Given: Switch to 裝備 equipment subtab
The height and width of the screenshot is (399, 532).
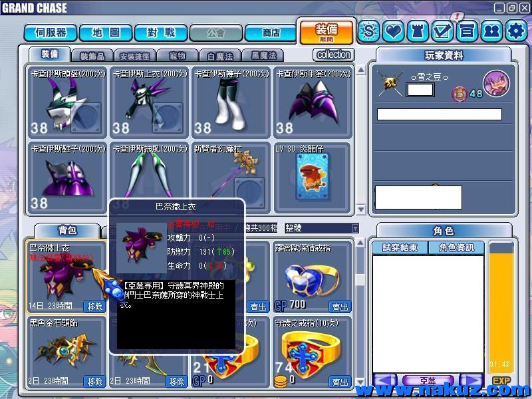Looking at the screenshot, I should click(50, 55).
